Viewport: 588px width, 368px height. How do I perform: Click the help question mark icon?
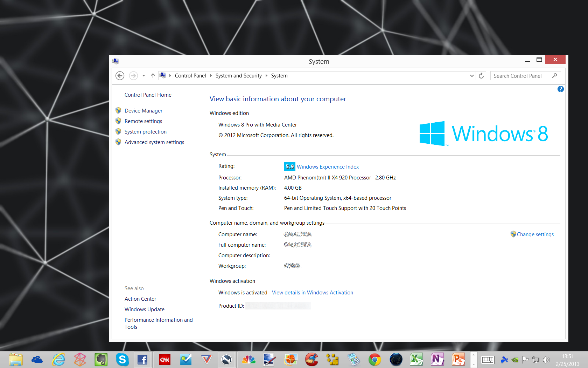[x=560, y=89]
